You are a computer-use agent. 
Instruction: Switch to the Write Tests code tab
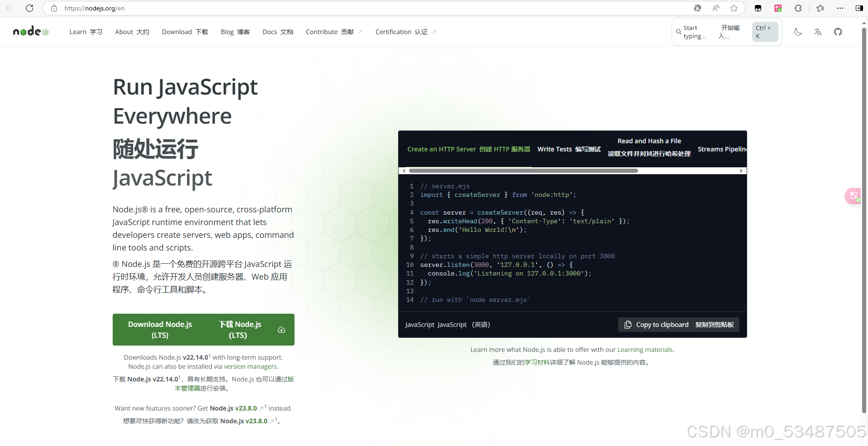click(x=569, y=149)
